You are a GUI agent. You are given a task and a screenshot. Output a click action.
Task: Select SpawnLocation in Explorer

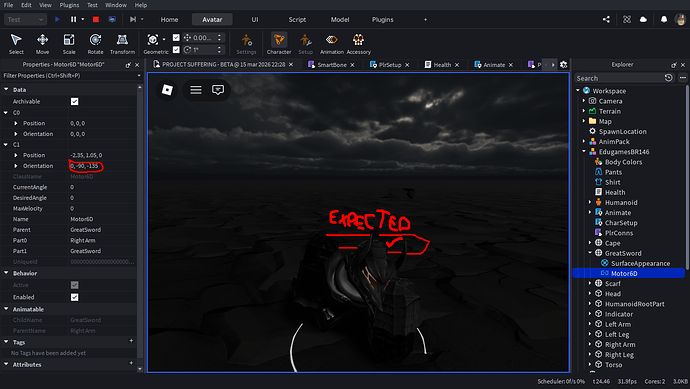click(x=622, y=131)
